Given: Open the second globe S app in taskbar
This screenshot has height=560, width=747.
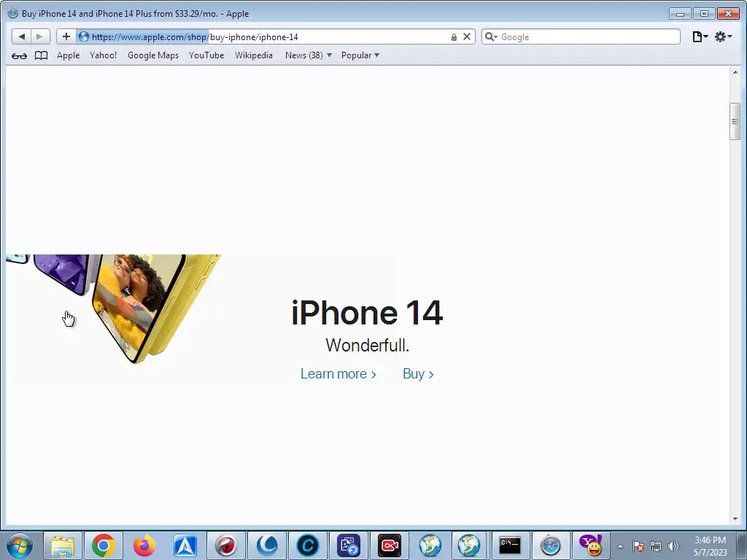Looking at the screenshot, I should tap(469, 545).
